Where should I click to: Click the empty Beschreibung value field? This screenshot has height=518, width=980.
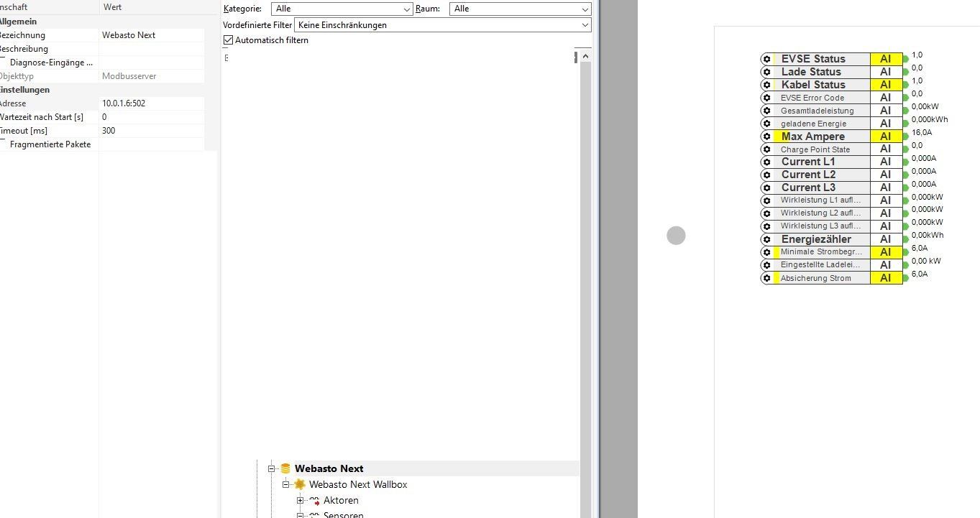[x=152, y=49]
